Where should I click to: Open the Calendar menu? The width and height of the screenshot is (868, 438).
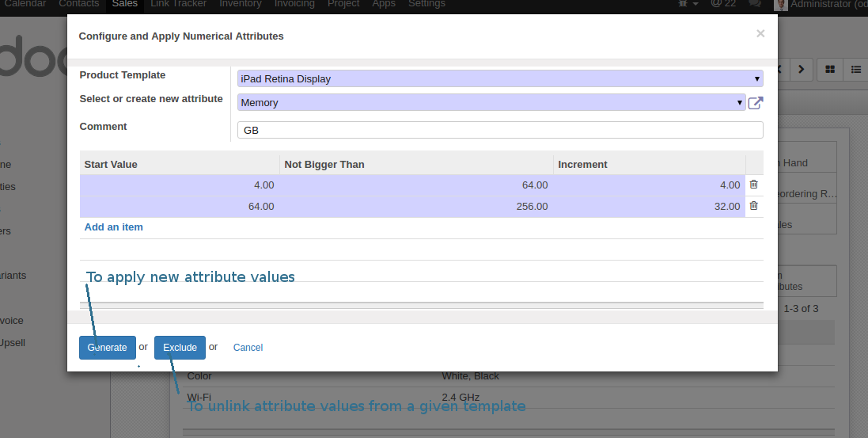tap(25, 4)
